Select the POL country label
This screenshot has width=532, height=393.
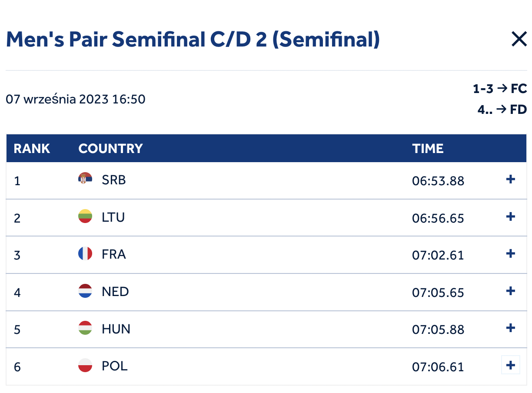coord(115,366)
